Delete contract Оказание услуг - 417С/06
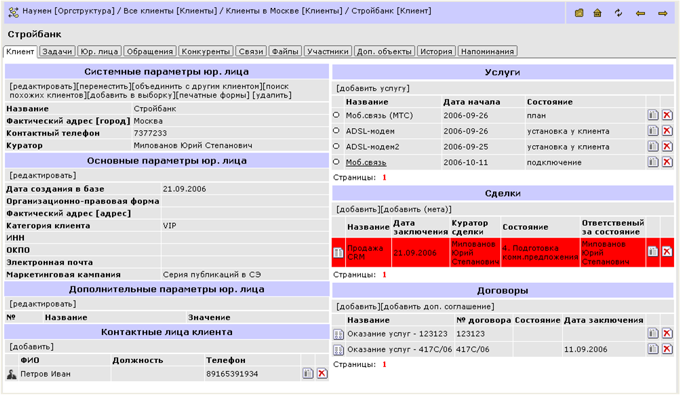Viewport: 680px width, 395px height. click(667, 349)
